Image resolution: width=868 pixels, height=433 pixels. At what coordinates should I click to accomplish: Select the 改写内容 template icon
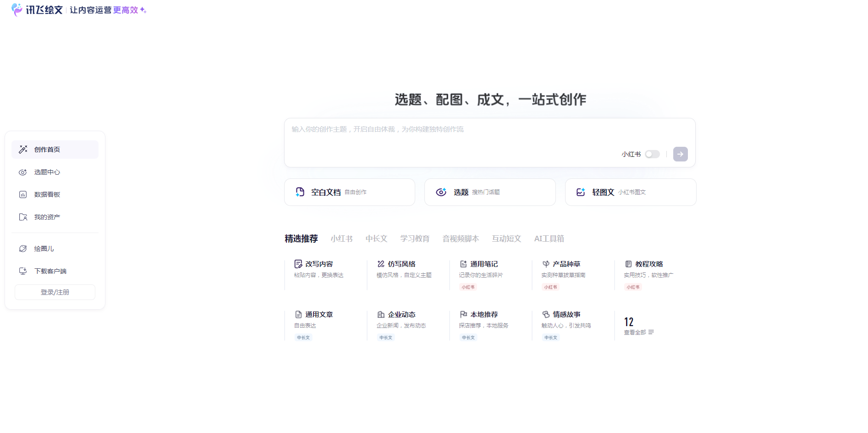pos(298,263)
